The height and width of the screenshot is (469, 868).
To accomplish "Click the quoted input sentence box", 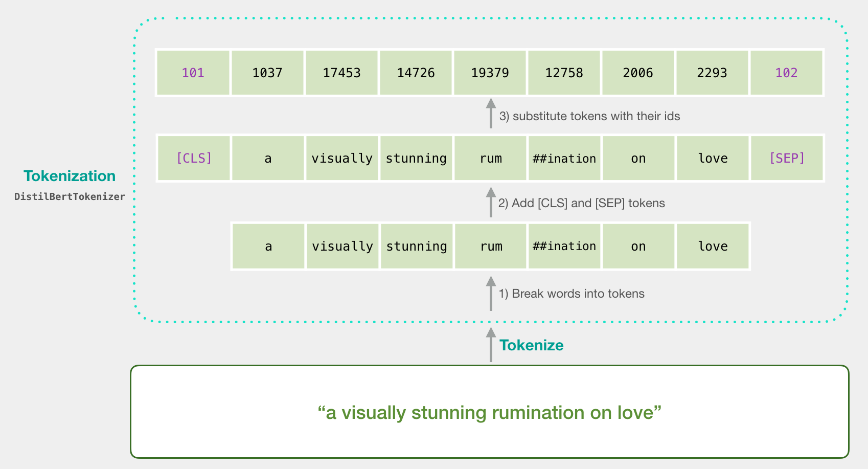I will tap(489, 412).
